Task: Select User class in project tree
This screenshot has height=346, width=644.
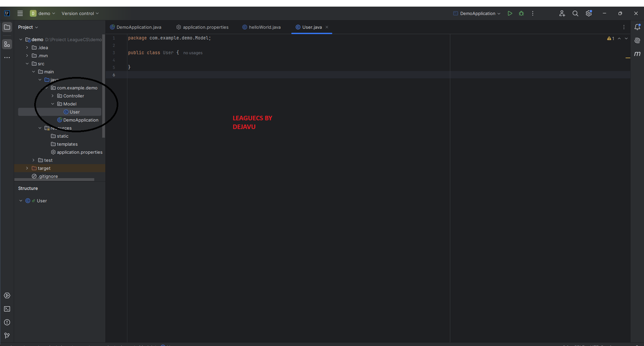Action: click(60, 112)
